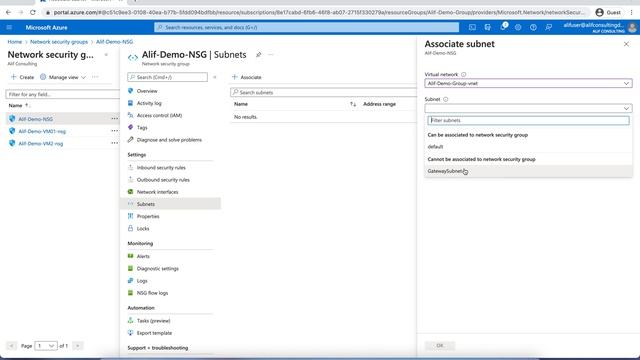Focus Filter for any field box

coord(62,94)
